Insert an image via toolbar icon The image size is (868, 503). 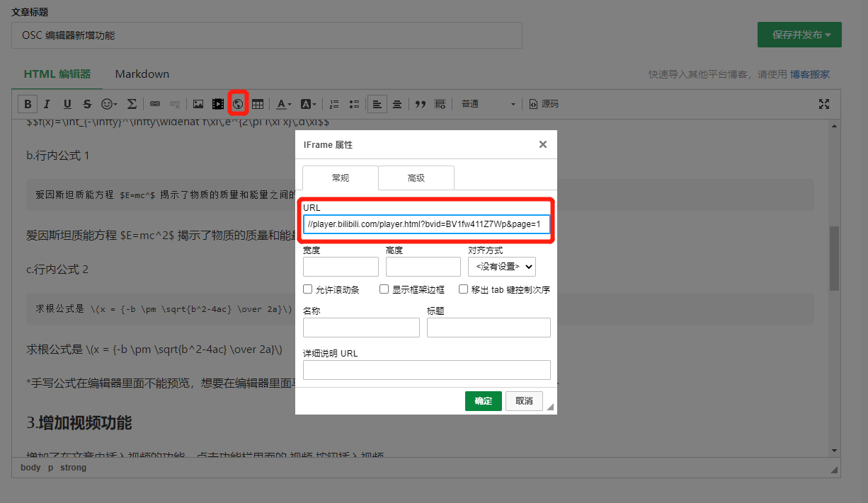pos(198,104)
